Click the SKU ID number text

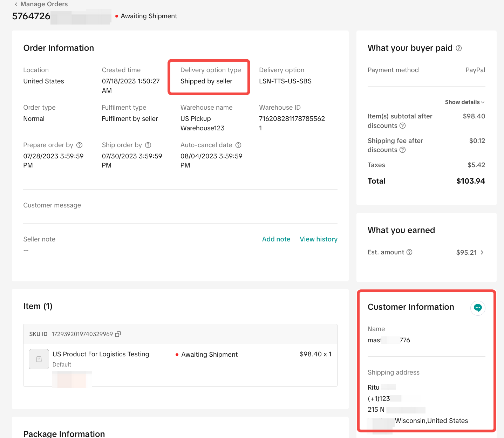[82, 334]
